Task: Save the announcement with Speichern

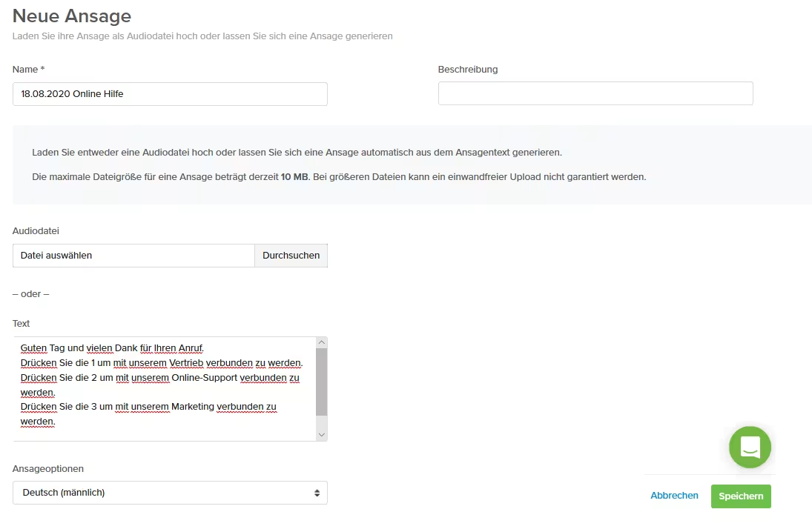Action: tap(741, 496)
